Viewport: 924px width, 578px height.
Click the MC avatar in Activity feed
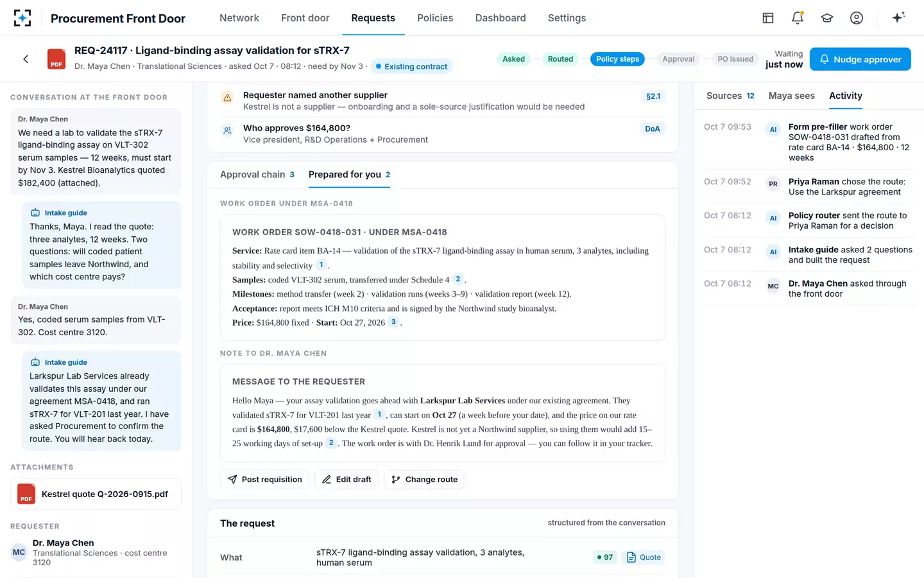tap(773, 286)
